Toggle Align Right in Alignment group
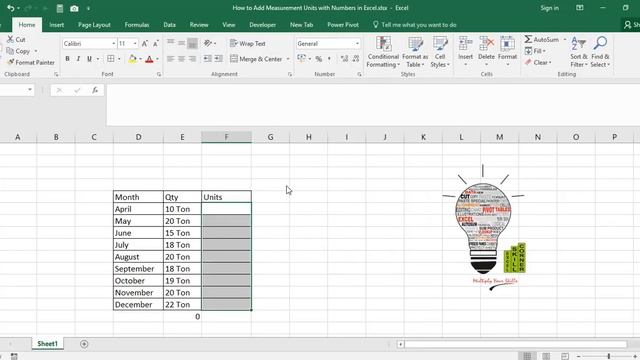Viewport: 640px width, 360px height. [192, 59]
